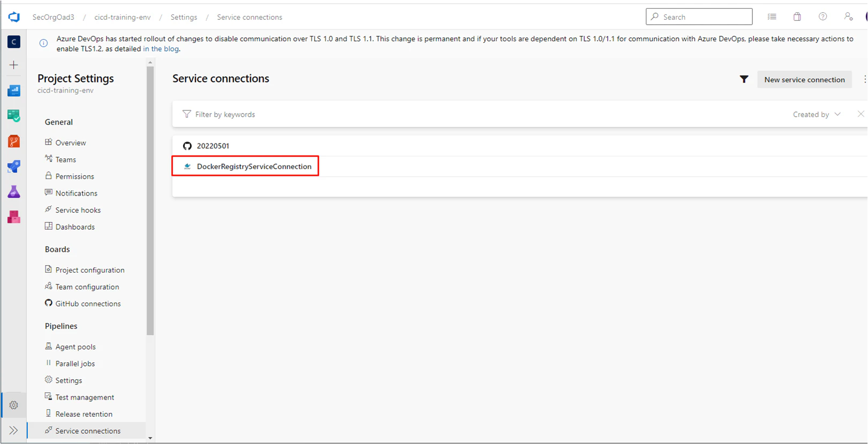The width and height of the screenshot is (868, 444).
Task: Click the sidebar scroll up arrow
Action: 150,63
